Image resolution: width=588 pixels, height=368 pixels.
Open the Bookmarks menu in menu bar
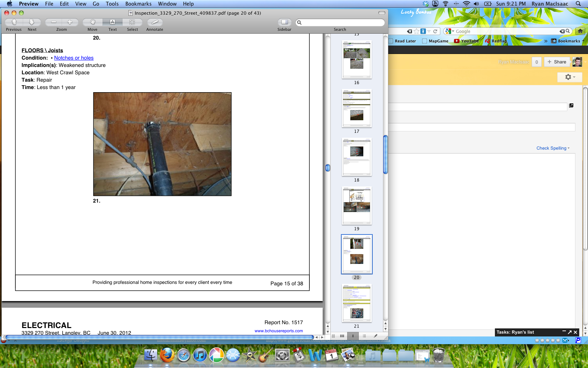click(138, 4)
